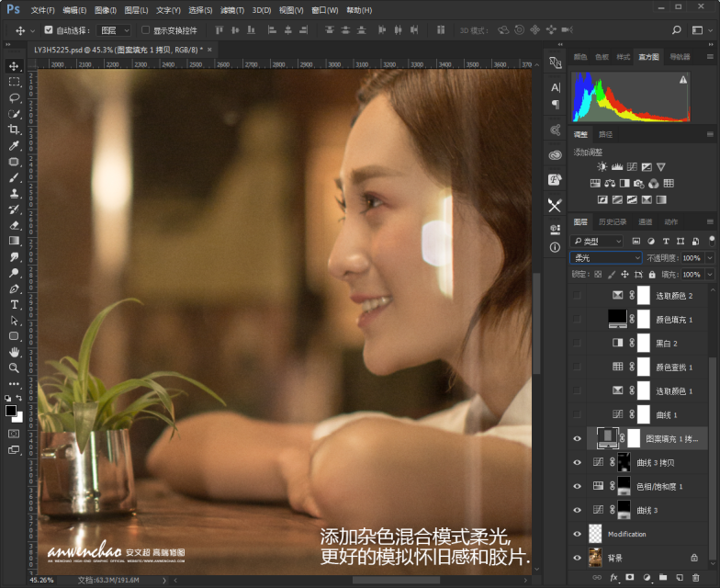Select the Move tool

[15, 66]
